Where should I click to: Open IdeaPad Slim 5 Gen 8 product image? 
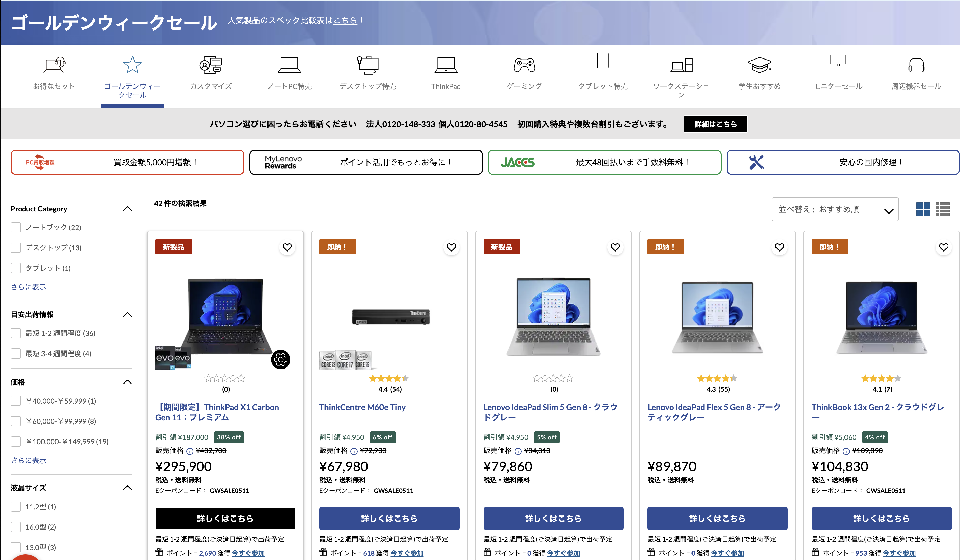554,317
